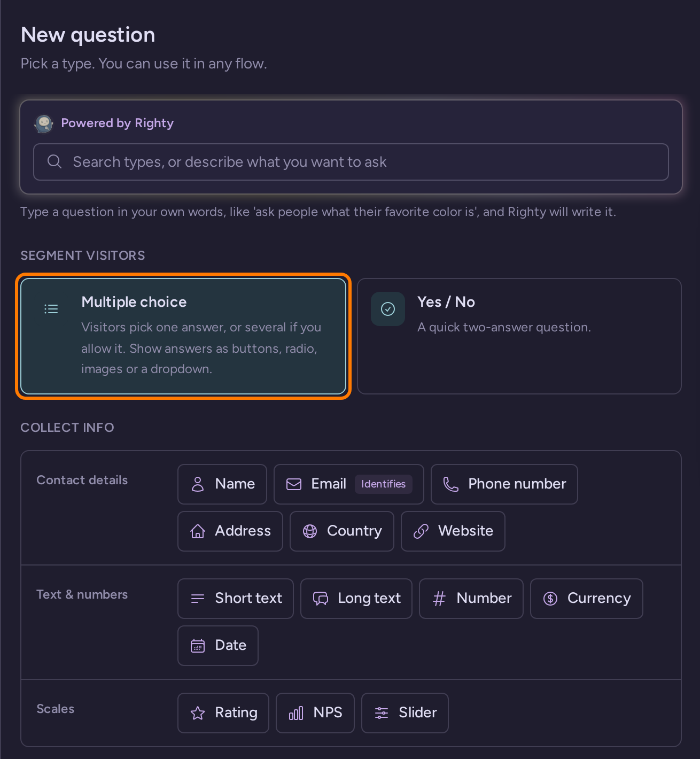Add a Date question
Image resolution: width=700 pixels, height=759 pixels.
click(x=218, y=646)
